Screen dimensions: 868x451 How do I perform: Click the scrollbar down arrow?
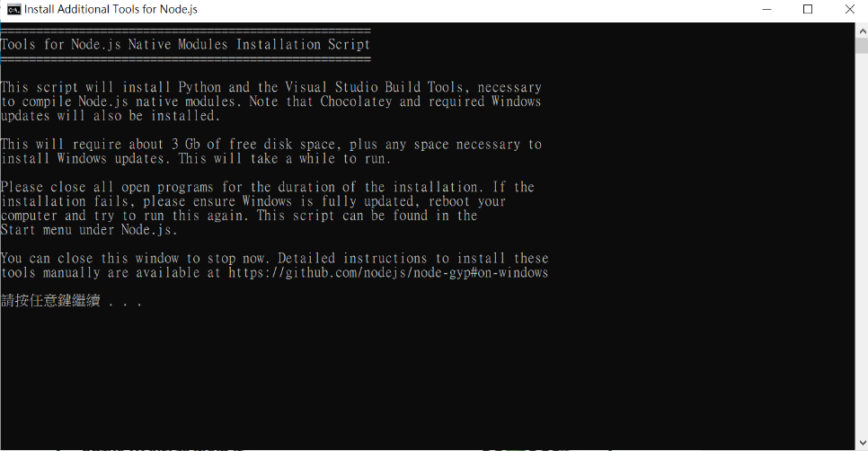862,443
